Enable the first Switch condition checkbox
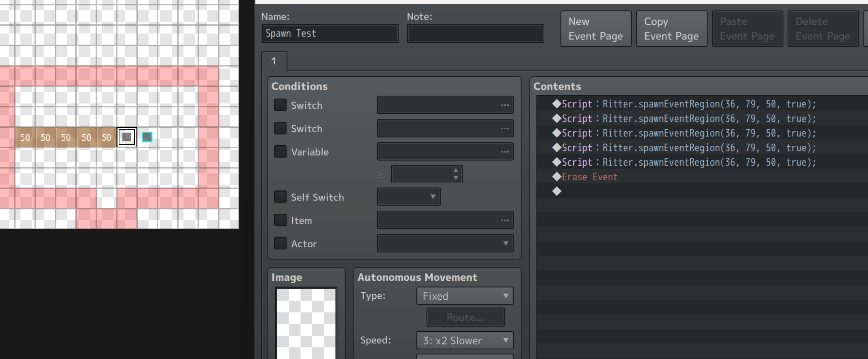 281,105
